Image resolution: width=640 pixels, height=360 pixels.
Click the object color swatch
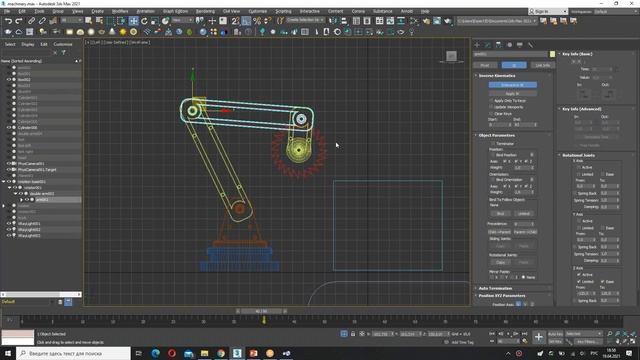pyautogui.click(x=552, y=54)
